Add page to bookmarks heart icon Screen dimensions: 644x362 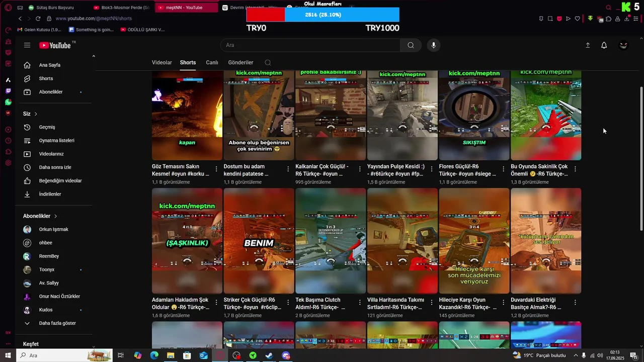pyautogui.click(x=577, y=19)
